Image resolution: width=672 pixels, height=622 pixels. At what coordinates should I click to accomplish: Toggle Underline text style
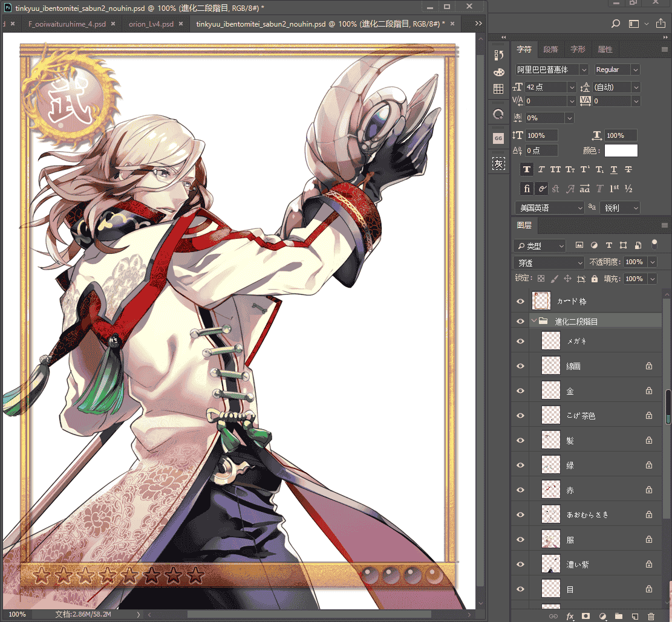[x=614, y=170]
